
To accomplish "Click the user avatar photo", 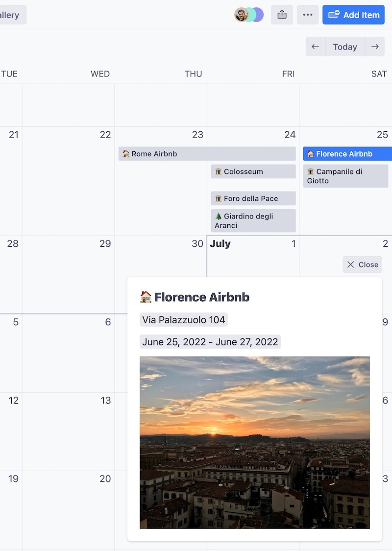I will tap(241, 15).
